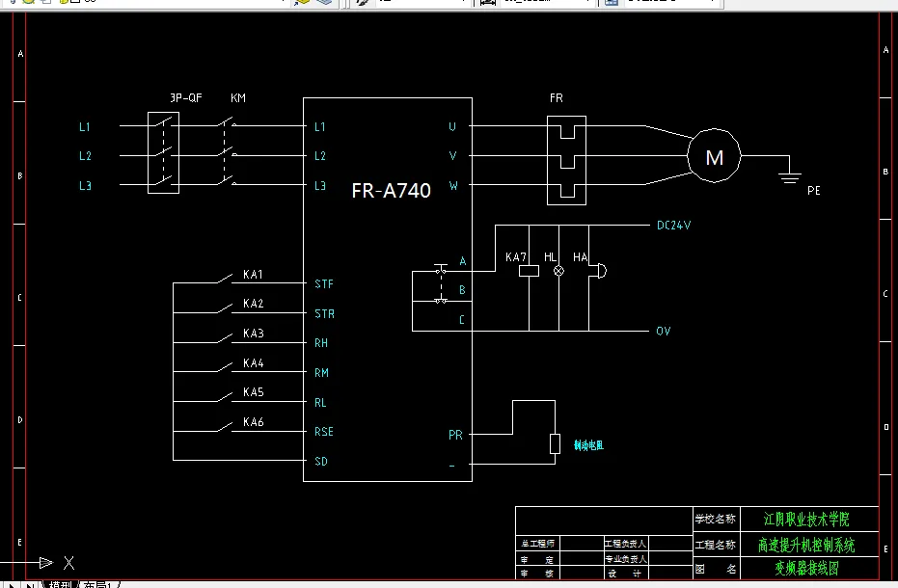898x588 pixels.
Task: Pick the RSE terminal label
Action: [323, 432]
